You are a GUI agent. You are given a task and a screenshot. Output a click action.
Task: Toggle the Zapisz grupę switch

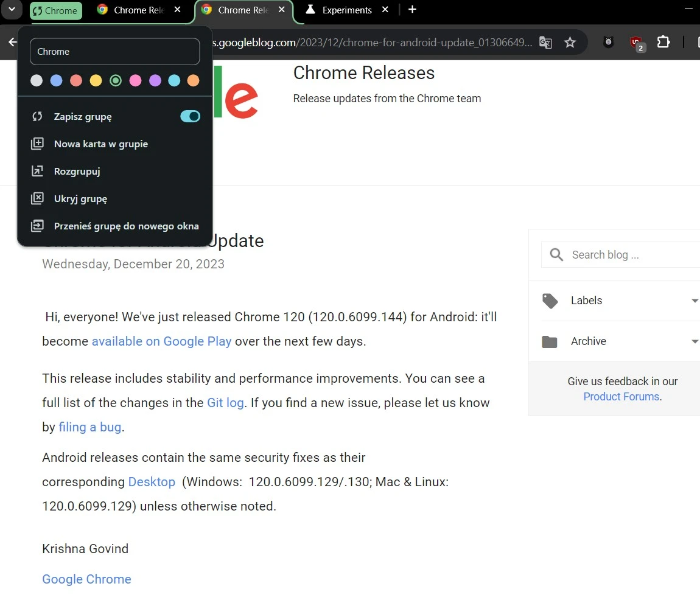click(190, 116)
